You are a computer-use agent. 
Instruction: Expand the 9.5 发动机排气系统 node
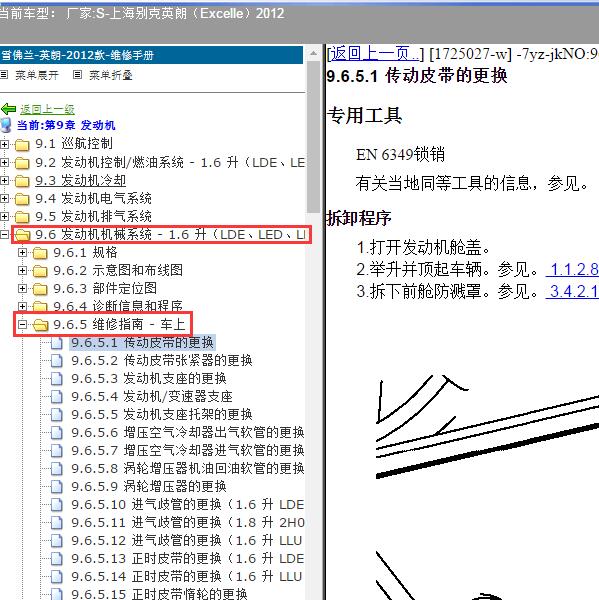coord(4,216)
